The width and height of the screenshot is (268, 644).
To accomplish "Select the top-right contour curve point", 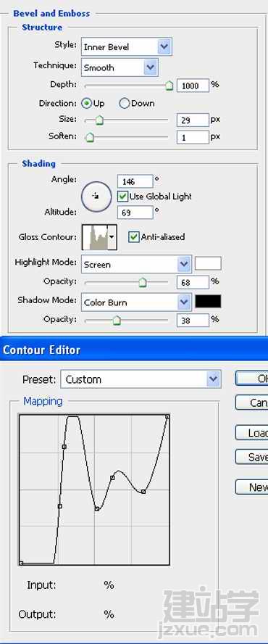I will pos(167,416).
